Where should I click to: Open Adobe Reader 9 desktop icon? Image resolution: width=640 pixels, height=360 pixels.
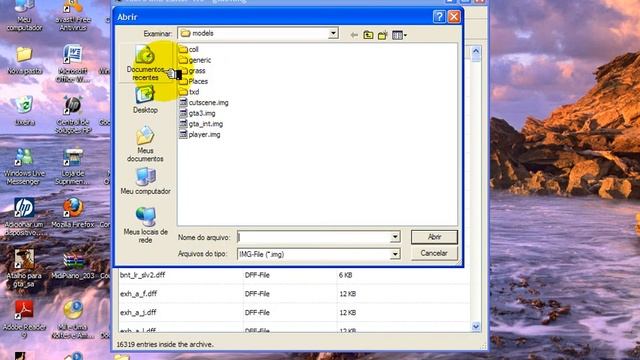click(x=24, y=319)
